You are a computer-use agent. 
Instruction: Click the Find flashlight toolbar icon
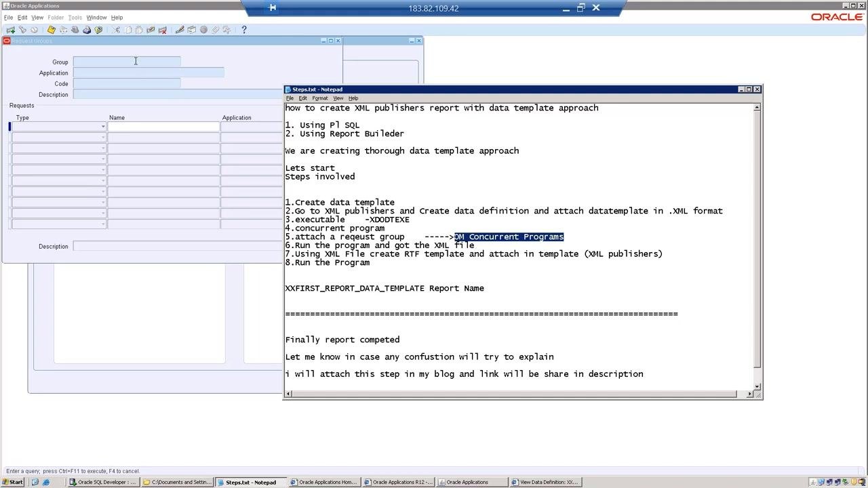22,30
